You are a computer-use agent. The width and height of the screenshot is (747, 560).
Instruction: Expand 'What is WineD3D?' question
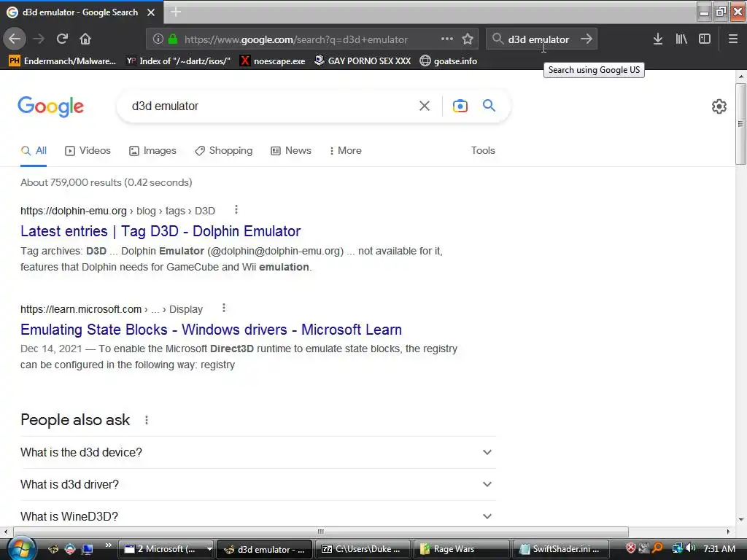(x=258, y=516)
